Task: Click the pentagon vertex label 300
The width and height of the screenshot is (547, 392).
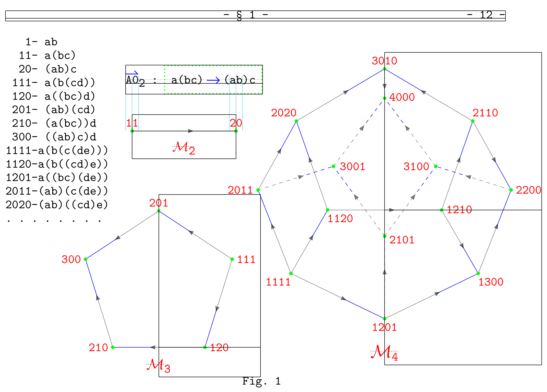Action: (x=71, y=260)
